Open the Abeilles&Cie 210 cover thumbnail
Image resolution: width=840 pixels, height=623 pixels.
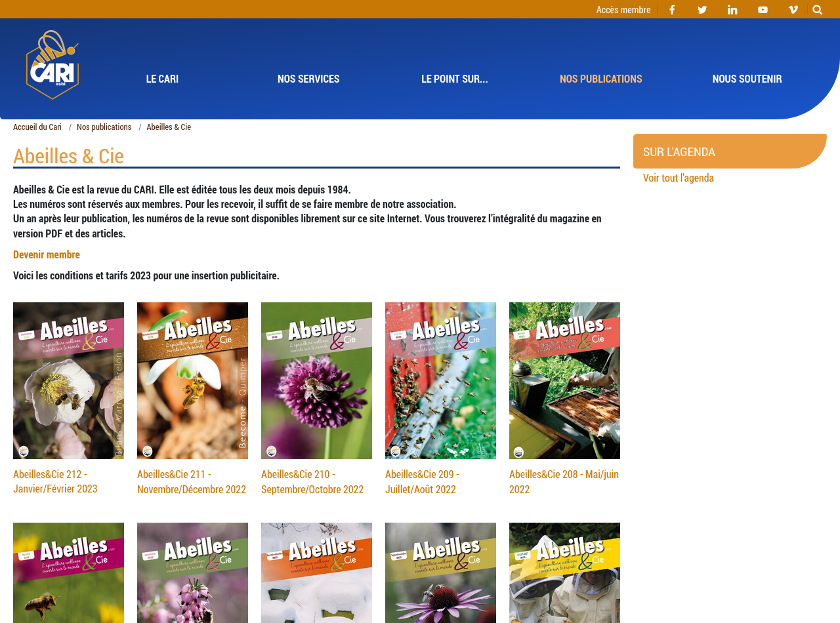316,380
